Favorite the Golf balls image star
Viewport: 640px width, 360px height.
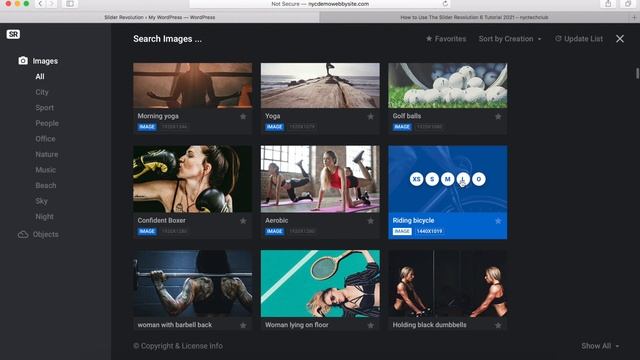pyautogui.click(x=498, y=116)
